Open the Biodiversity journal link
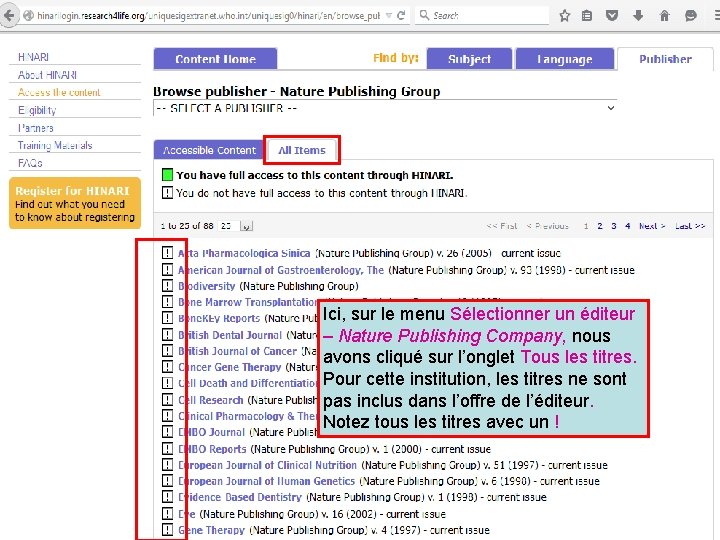 click(x=207, y=286)
